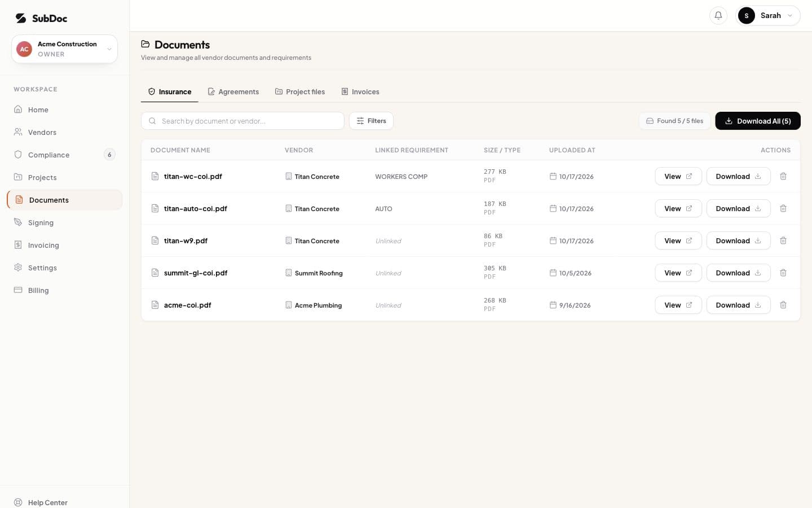812x508 pixels.
Task: Click the Compliance shield icon
Action: (18, 155)
